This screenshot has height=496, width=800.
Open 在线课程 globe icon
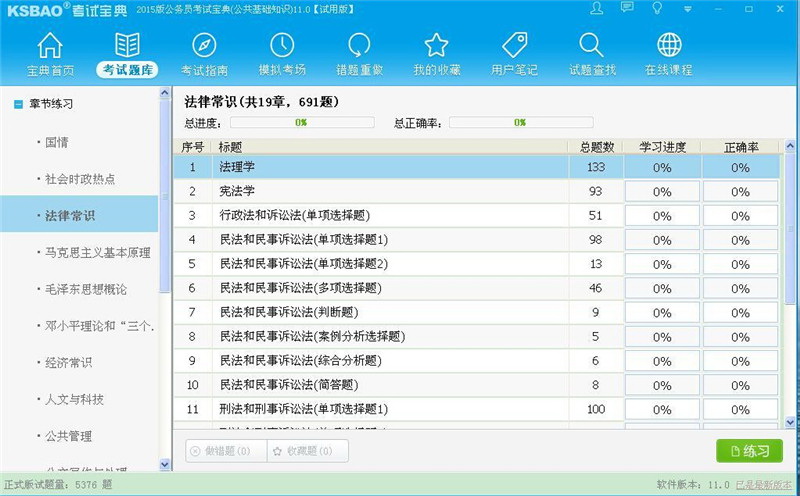point(669,54)
